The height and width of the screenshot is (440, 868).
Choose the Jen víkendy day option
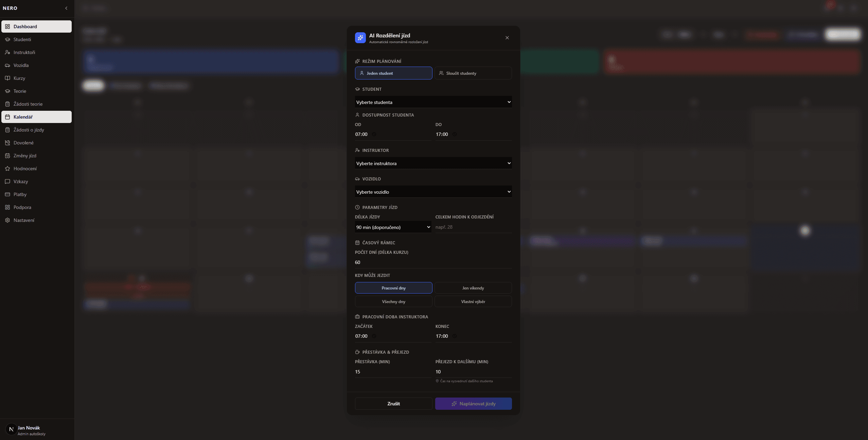click(x=473, y=288)
